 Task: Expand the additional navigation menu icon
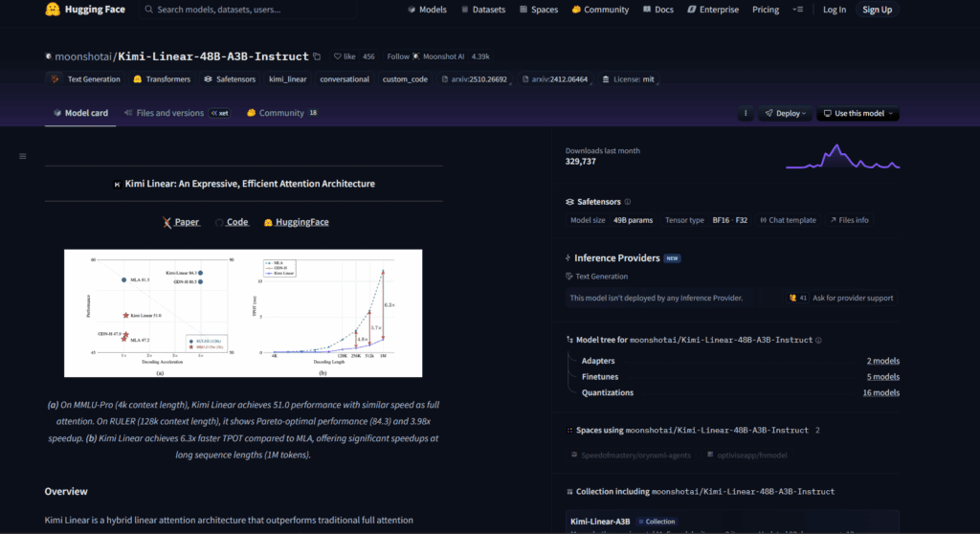[x=798, y=10]
